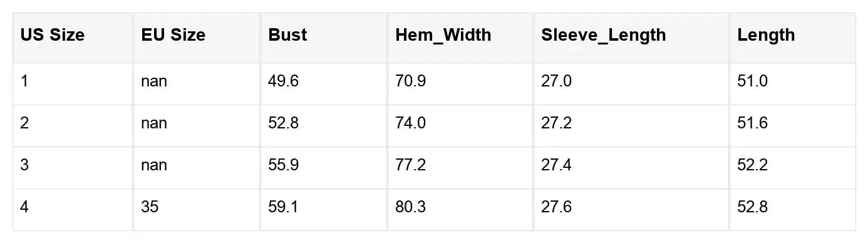
Task: Select the EU Size column header
Action: click(x=197, y=38)
